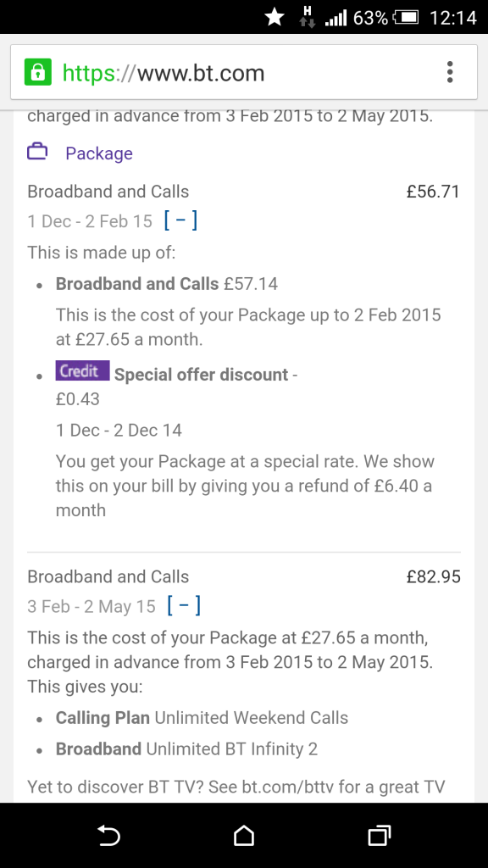Open the recent apps overview button

click(x=380, y=835)
